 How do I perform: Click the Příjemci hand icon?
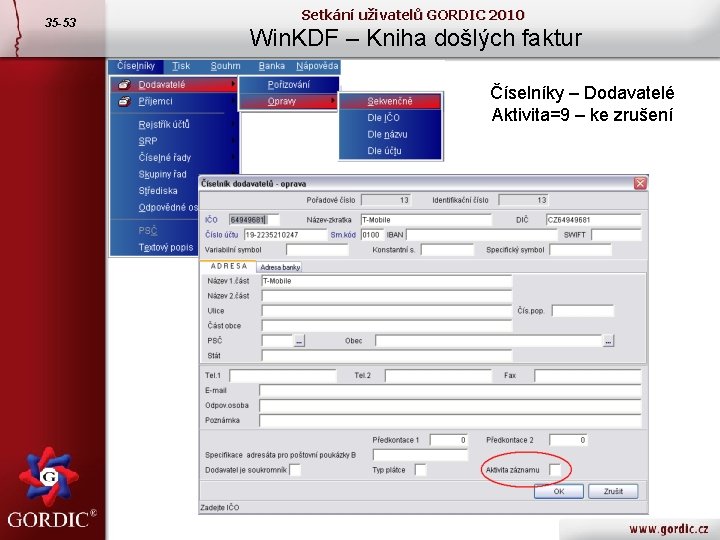(124, 101)
